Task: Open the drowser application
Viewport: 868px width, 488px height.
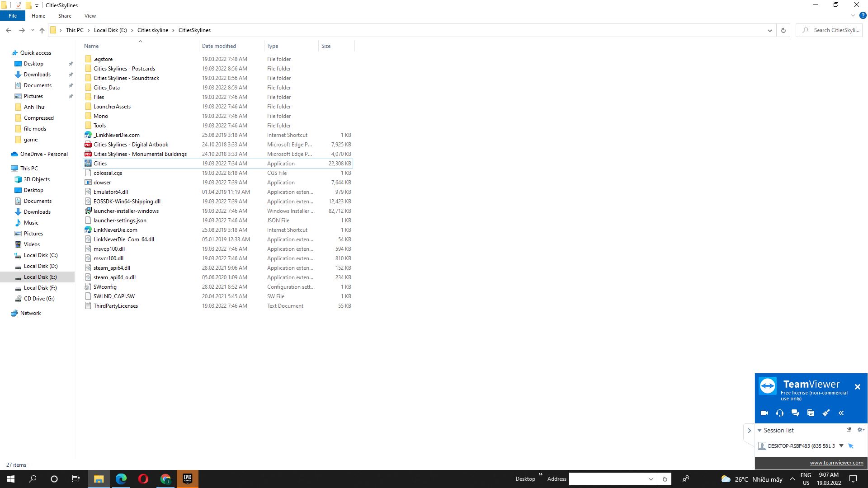Action: click(x=102, y=183)
